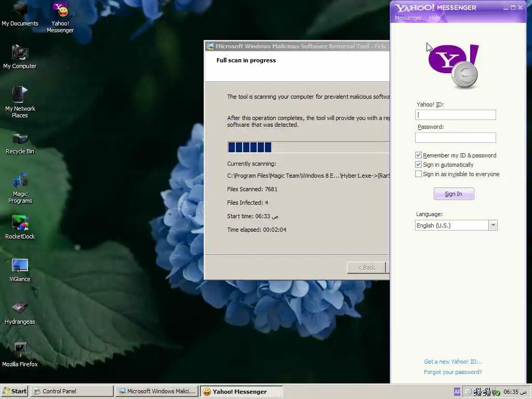Select the Recycle Bin icon
Screen dimensions: 532x399
tap(20, 143)
